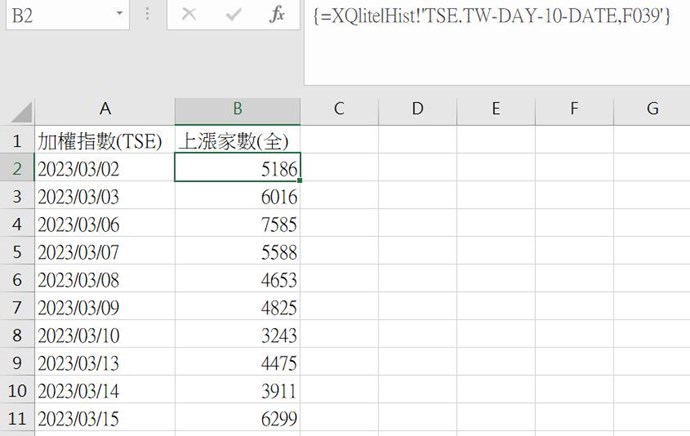Select row 1 header
Image resolution: width=690 pixels, height=436 pixels.
(x=17, y=140)
